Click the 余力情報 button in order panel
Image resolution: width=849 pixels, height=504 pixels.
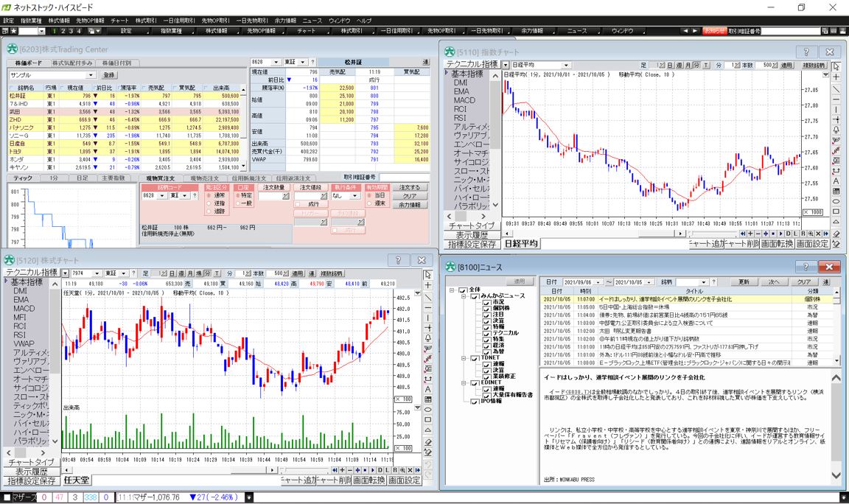pos(409,205)
